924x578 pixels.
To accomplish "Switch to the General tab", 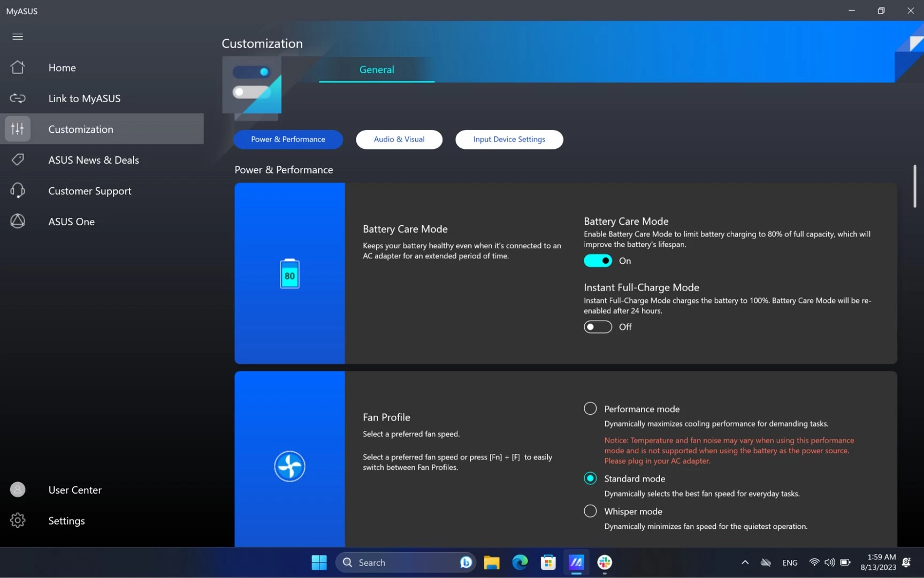I will click(x=376, y=70).
